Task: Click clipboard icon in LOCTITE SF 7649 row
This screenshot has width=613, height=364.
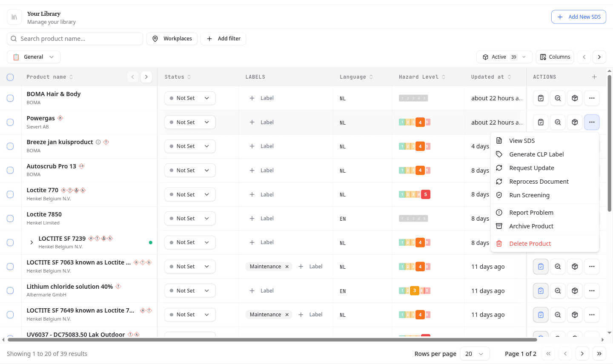Action: [541, 315]
